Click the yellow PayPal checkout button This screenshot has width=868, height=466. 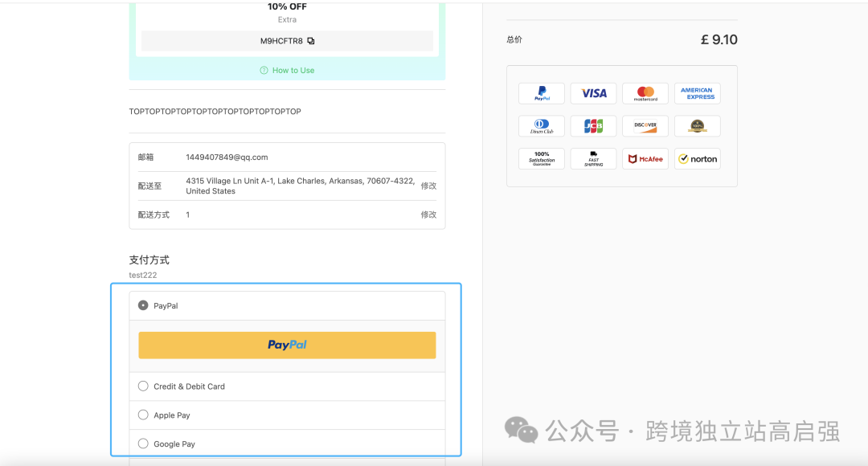(287, 345)
